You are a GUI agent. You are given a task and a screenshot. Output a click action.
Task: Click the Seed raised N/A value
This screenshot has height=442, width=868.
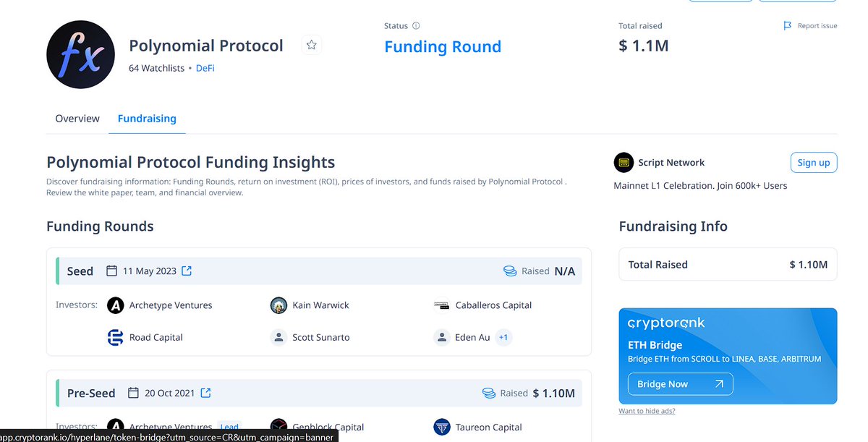point(565,271)
